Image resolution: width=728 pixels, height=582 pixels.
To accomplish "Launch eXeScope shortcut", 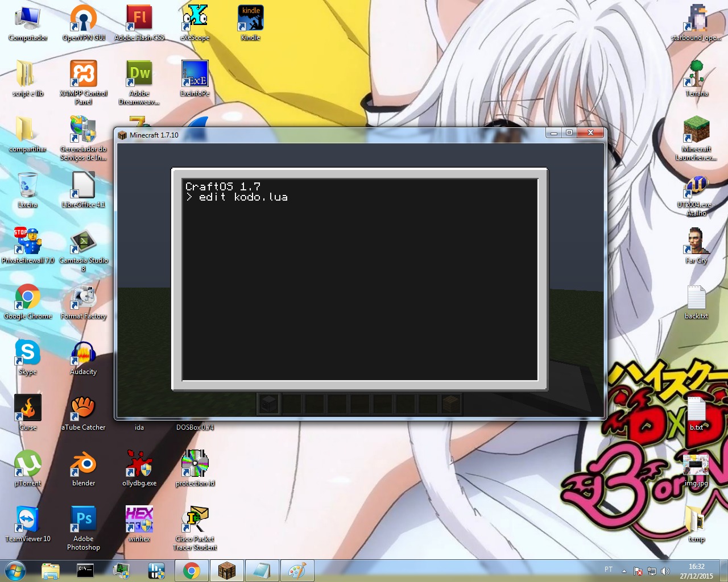I will pyautogui.click(x=195, y=23).
